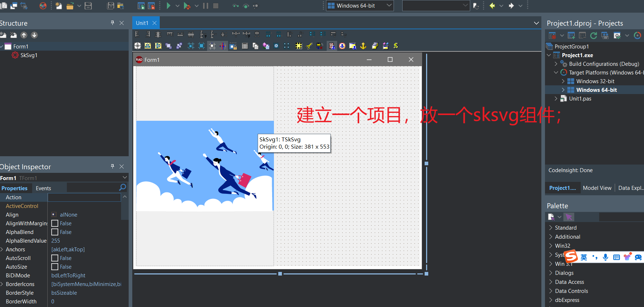Screen dimensions: 644x307
Task: Click the Stop program square button
Action: coord(216,6)
